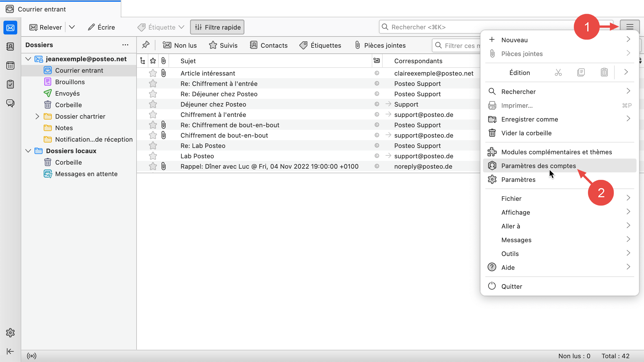Open the Chat sidebar icon
This screenshot has height=362, width=644.
[x=10, y=103]
